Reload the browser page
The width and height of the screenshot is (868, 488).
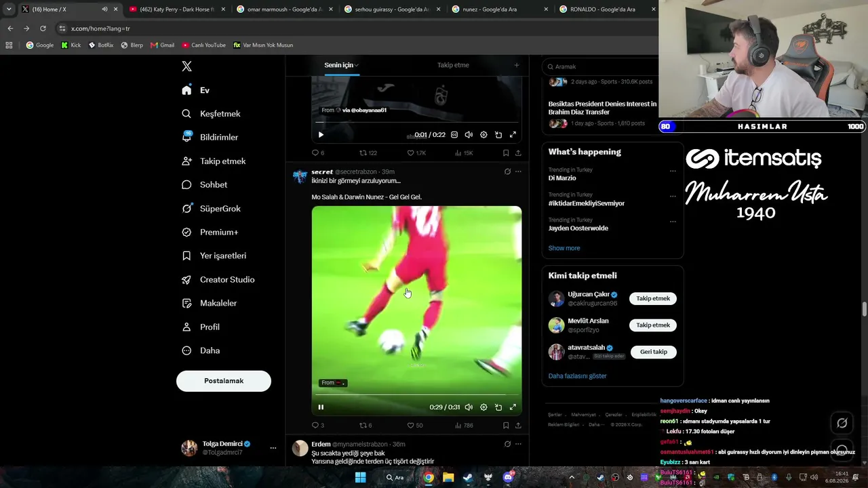click(x=43, y=28)
